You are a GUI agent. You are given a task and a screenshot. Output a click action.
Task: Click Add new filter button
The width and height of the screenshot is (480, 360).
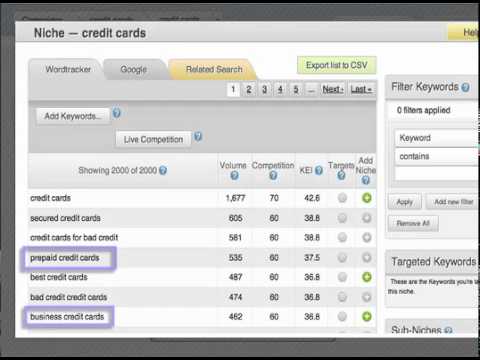pos(453,202)
